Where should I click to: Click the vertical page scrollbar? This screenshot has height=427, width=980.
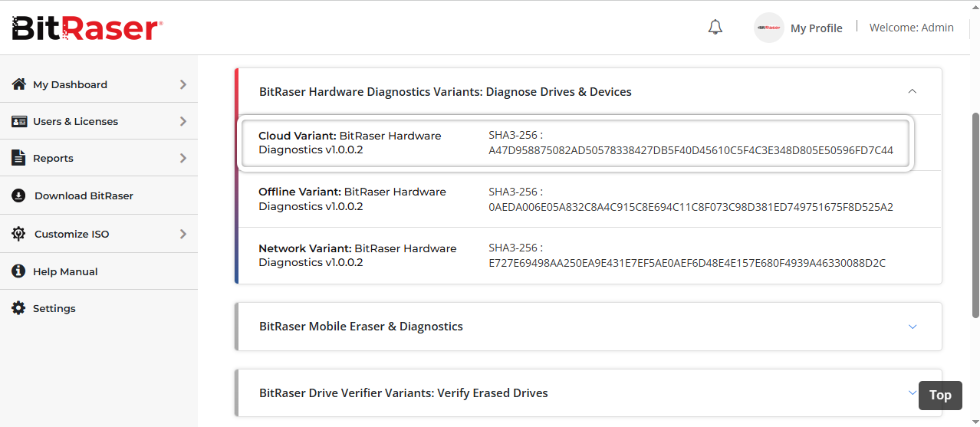(975, 215)
